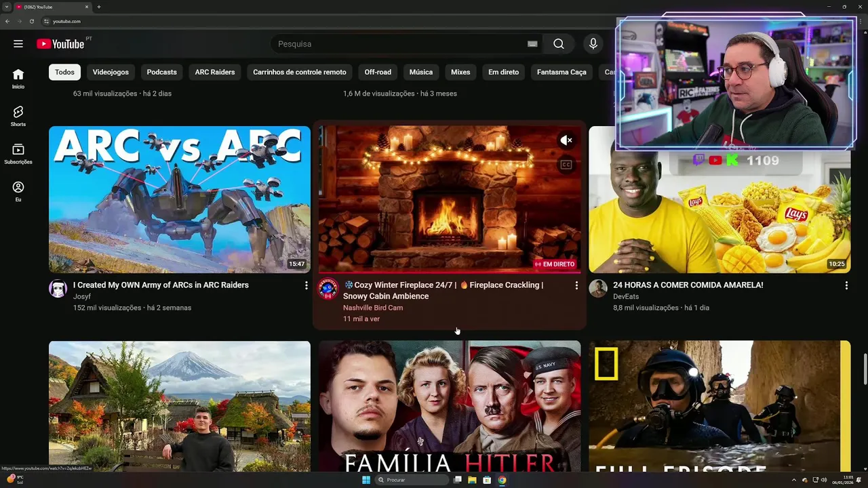
Task: Open the Mount Fuji village thumbnail
Action: coord(180,406)
